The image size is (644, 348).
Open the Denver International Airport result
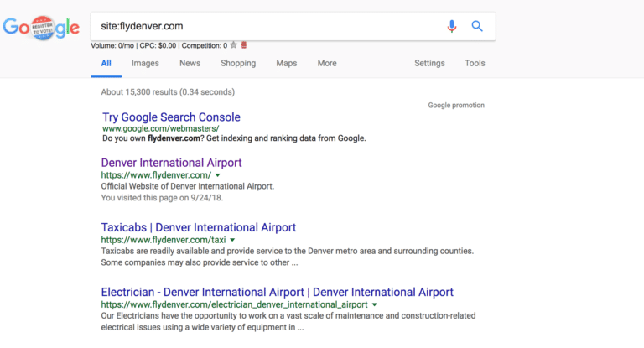[171, 163]
